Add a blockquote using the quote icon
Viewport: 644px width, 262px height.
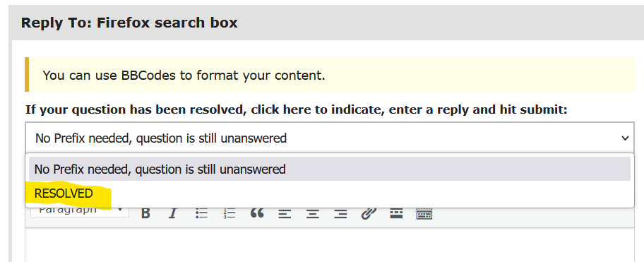[257, 213]
